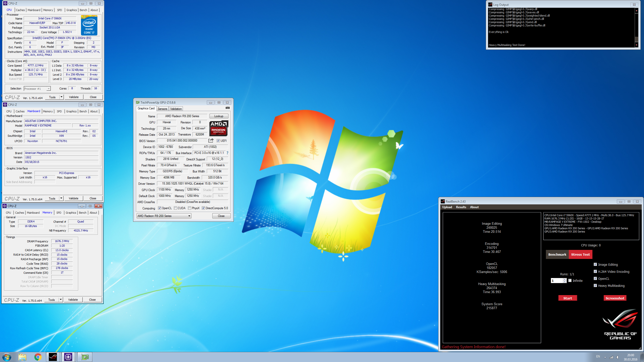This screenshot has height=362, width=644.
Task: Enable the Infinite runs checkbox
Action: (x=570, y=281)
